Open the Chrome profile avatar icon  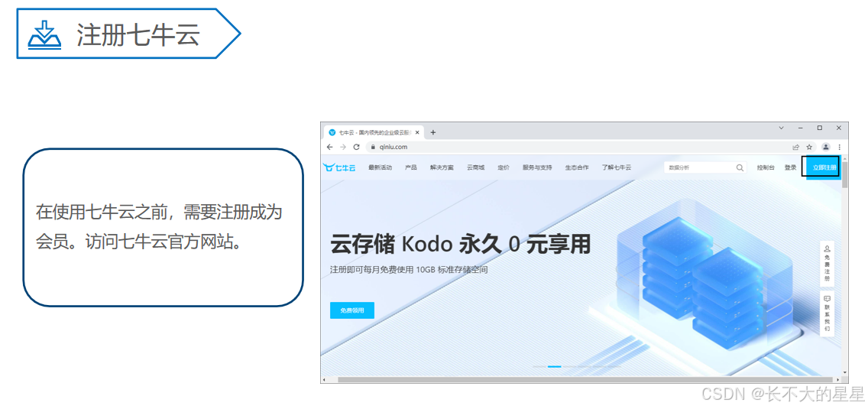pyautogui.click(x=825, y=147)
